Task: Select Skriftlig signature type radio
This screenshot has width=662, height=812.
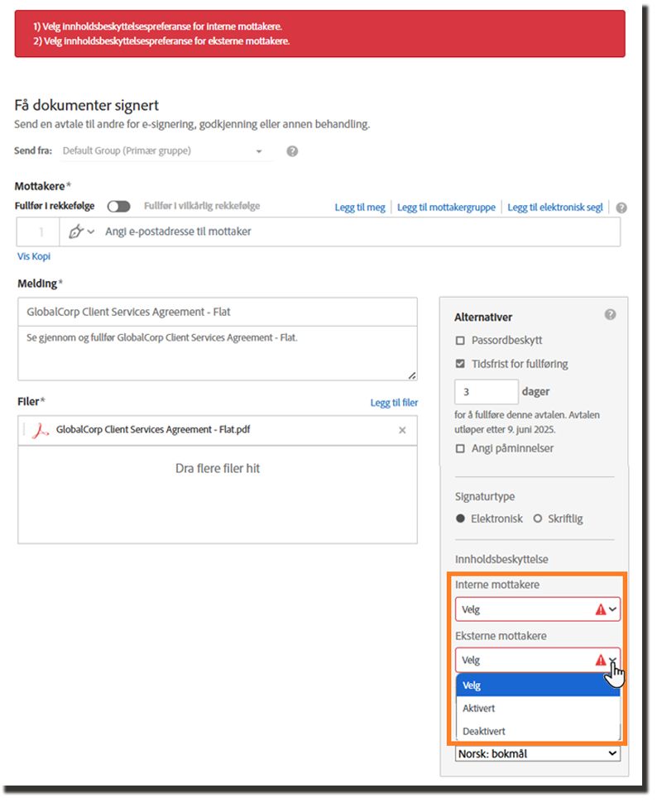Action: coord(538,518)
